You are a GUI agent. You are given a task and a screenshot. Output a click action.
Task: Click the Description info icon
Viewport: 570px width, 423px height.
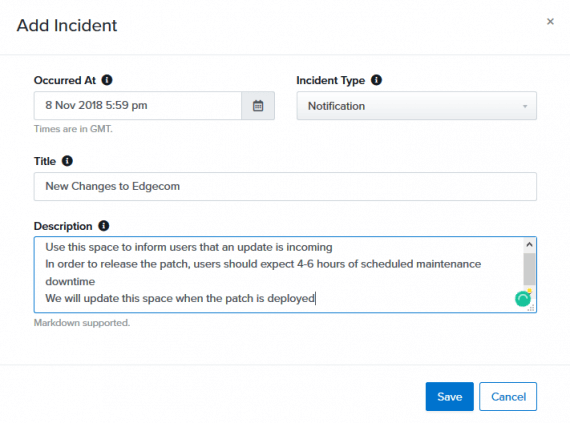pyautogui.click(x=104, y=226)
